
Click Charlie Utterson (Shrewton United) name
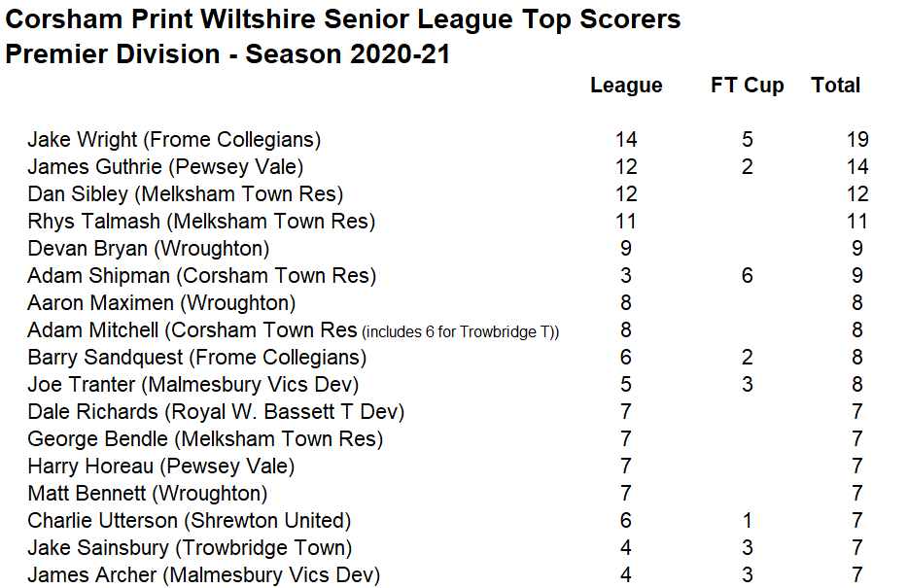[190, 521]
